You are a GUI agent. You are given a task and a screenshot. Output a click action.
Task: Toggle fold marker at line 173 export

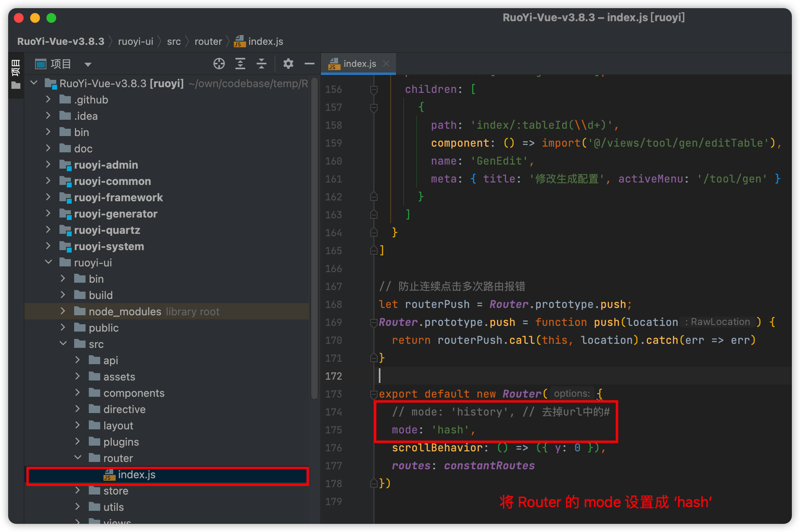coord(374,394)
